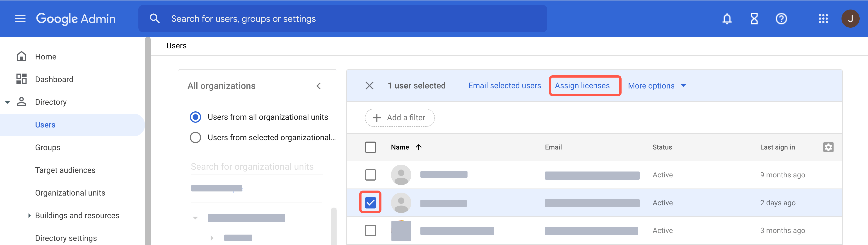Select 'Users from all organizational units'
868x245 pixels.
pyautogui.click(x=195, y=117)
